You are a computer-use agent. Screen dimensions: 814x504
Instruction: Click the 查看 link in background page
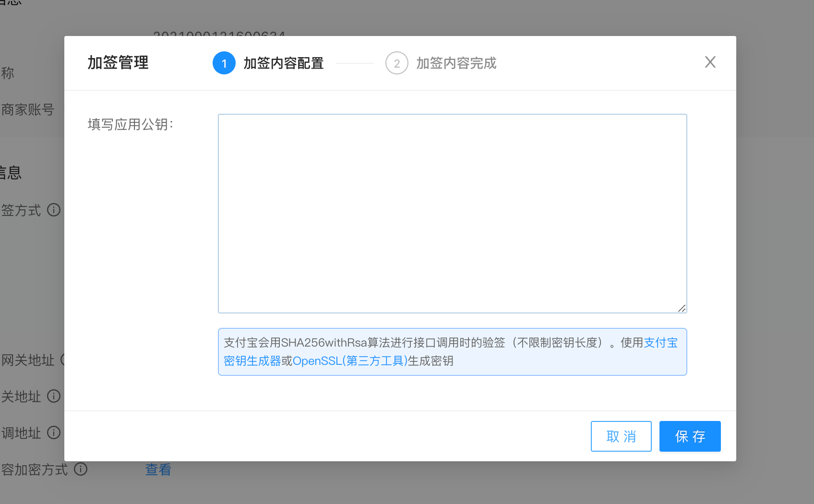tap(158, 469)
